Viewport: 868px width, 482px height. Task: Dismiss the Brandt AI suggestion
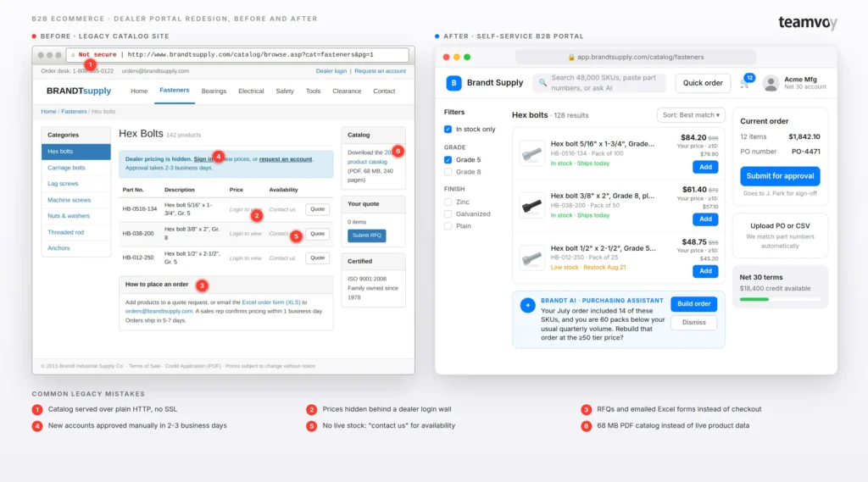(693, 323)
